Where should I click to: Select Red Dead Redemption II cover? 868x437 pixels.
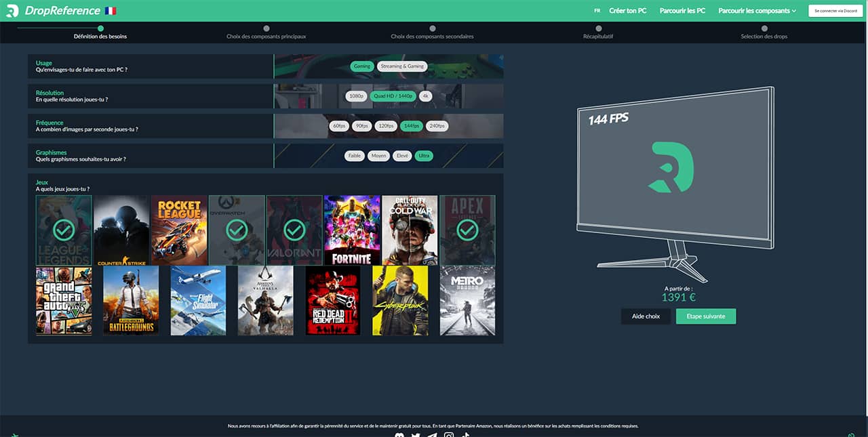tap(333, 301)
